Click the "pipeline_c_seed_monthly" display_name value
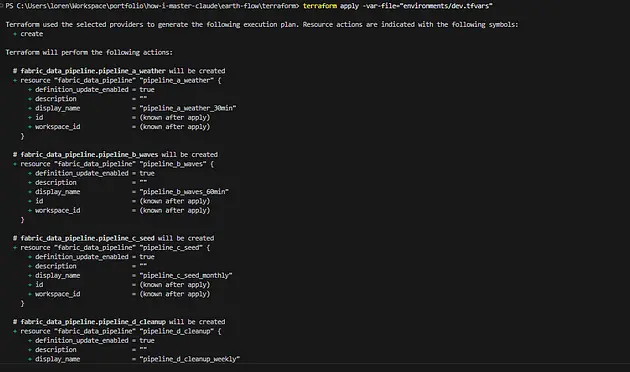Image resolution: width=630 pixels, height=372 pixels. pyautogui.click(x=186, y=275)
